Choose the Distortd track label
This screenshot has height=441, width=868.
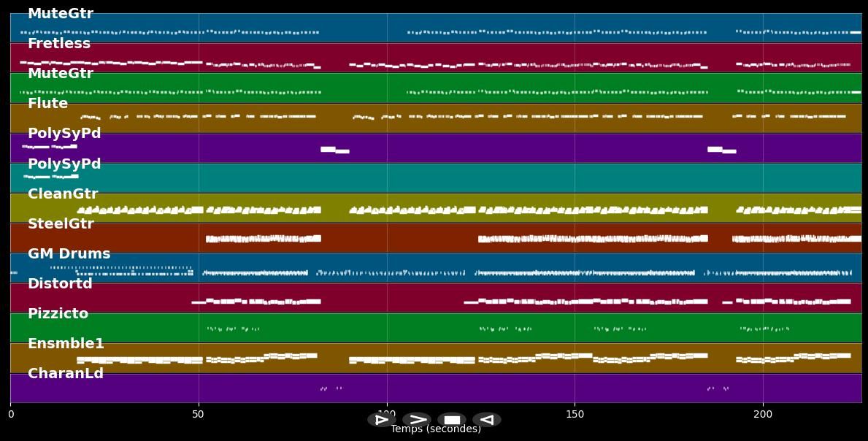click(60, 284)
